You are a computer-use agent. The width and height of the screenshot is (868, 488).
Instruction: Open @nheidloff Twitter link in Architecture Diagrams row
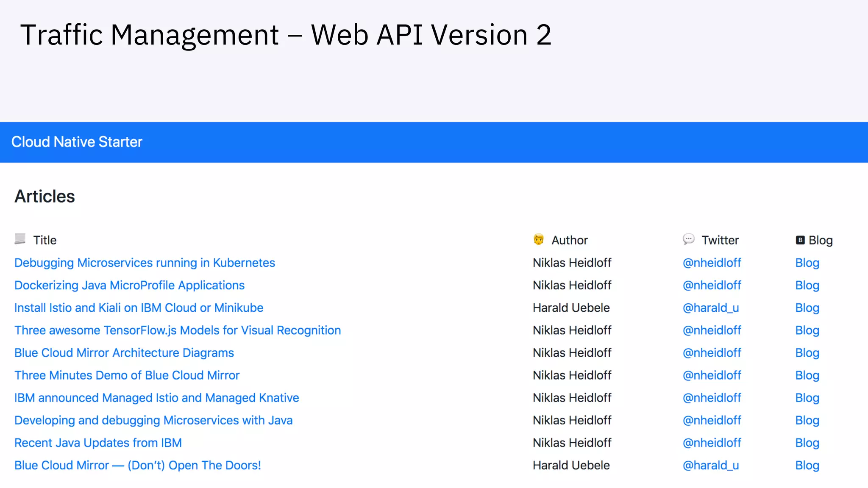click(x=712, y=352)
